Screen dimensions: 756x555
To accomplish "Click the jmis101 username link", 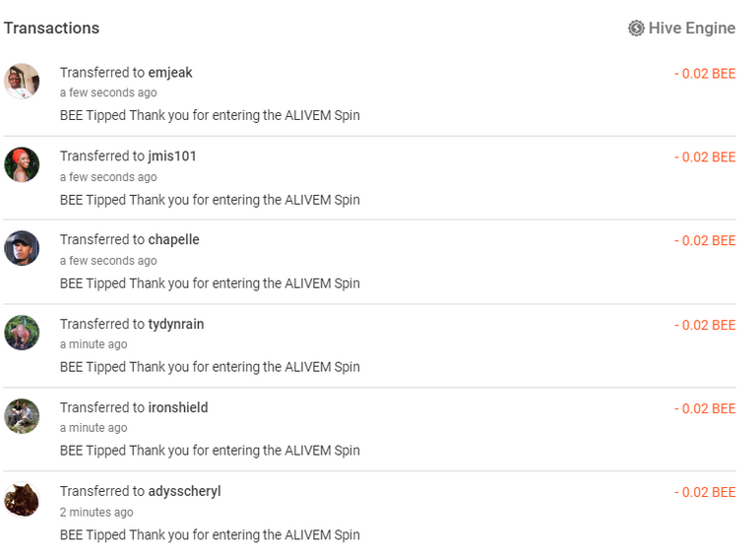I will click(x=172, y=156).
